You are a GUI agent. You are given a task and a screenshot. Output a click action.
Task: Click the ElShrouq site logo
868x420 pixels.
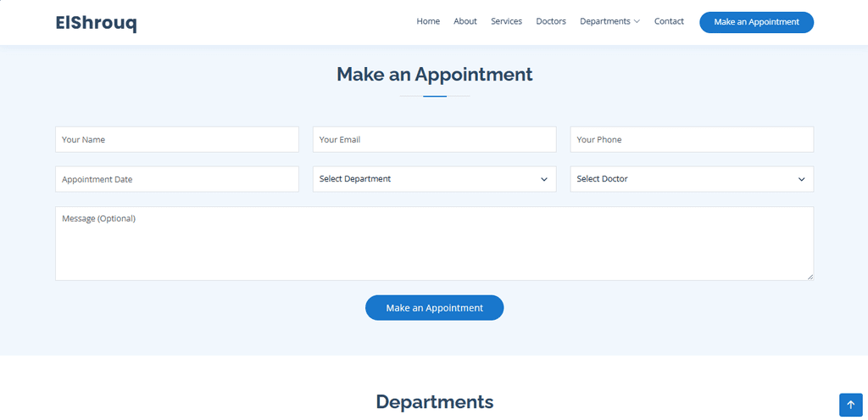96,23
